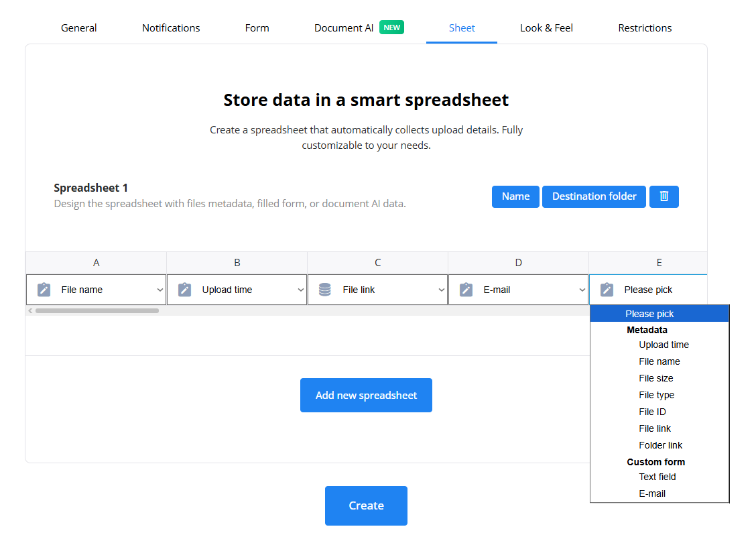Click the left arrow of the horizontal scrollbar
The height and width of the screenshot is (535, 756).
coord(30,310)
